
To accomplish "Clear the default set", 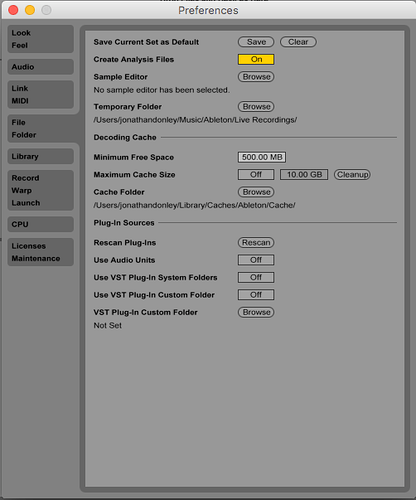I will pyautogui.click(x=298, y=42).
